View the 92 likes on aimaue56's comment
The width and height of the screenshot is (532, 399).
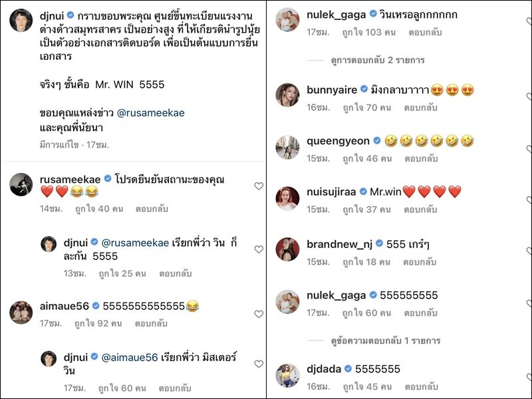[98, 324]
